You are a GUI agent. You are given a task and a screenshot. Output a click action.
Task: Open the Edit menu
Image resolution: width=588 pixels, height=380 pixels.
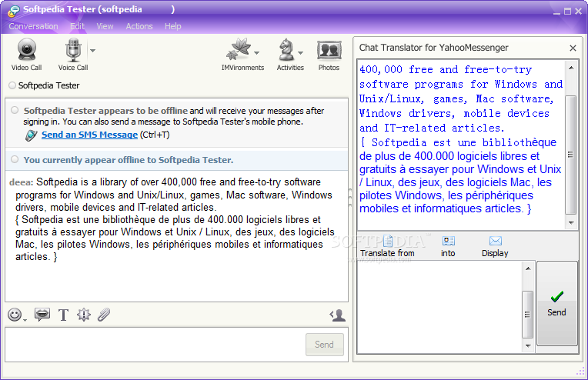coord(77,26)
